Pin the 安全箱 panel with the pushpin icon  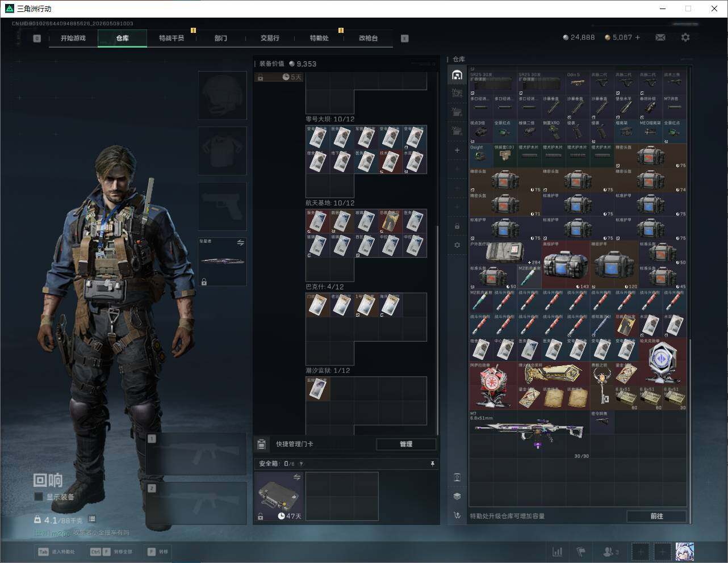(432, 464)
